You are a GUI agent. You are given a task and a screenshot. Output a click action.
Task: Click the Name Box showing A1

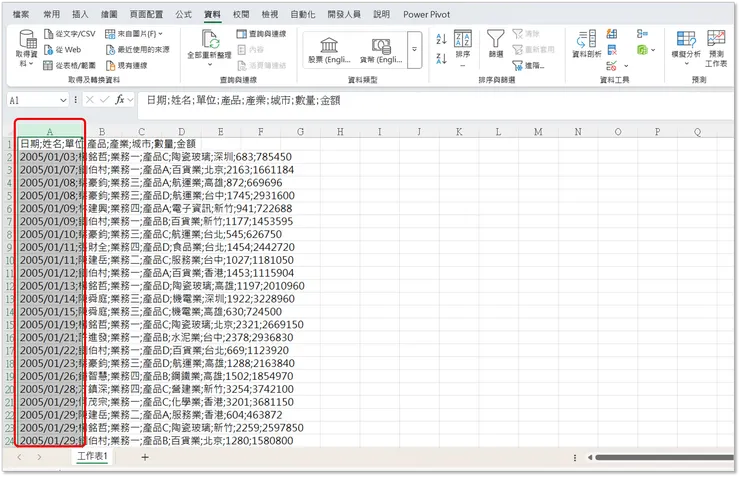(33, 100)
